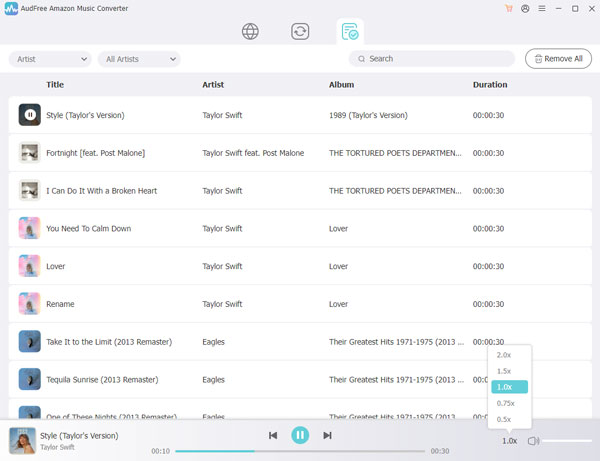Click Tequila Sunrise track thumbnail
Screen dimensions: 600x461
30,380
